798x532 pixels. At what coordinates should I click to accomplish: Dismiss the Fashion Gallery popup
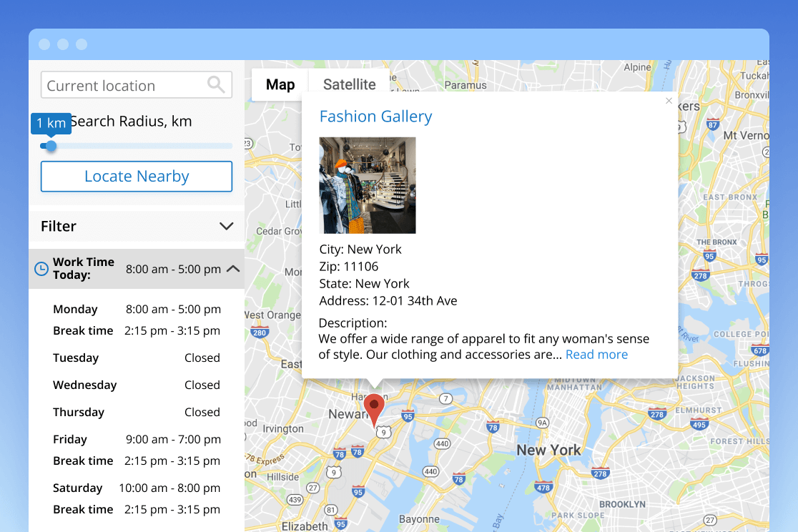click(x=669, y=101)
